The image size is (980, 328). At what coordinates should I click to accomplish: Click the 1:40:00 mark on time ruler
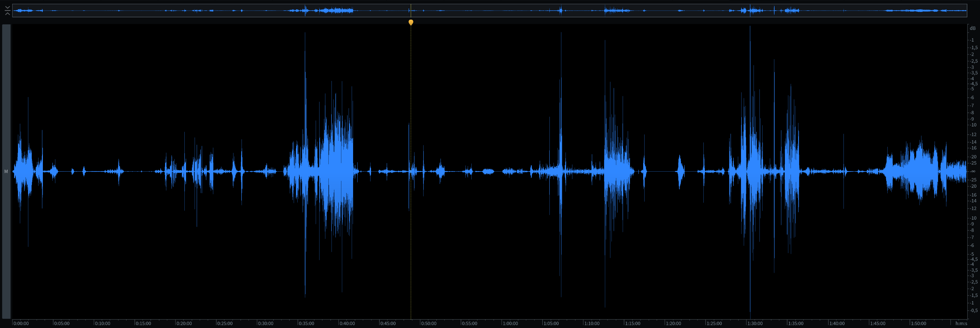tap(837, 324)
